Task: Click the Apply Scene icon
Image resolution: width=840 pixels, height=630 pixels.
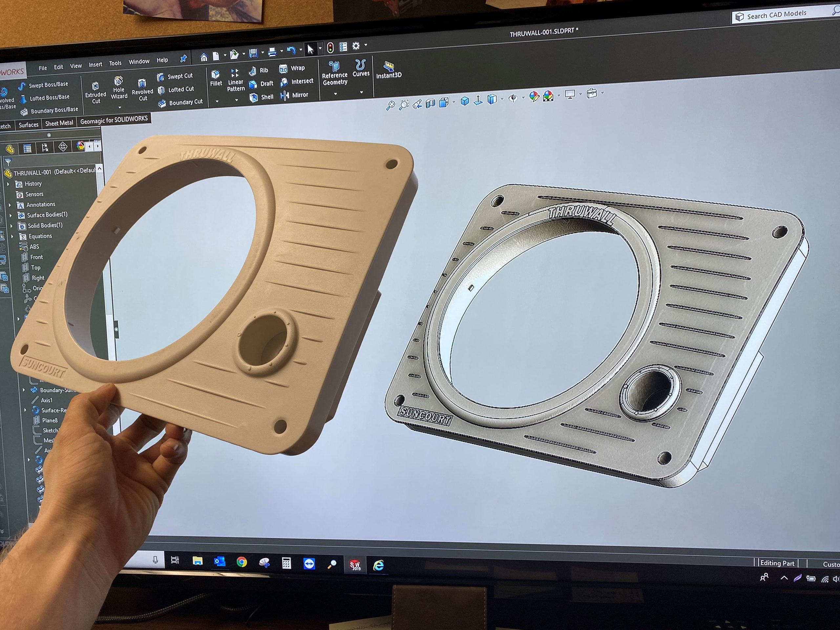Action: pyautogui.click(x=548, y=96)
